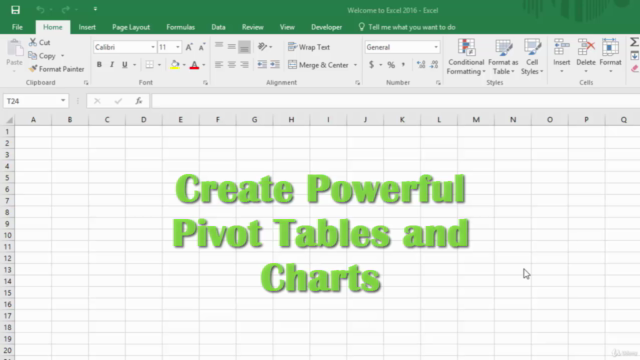Apply cell borders icon
This screenshot has height=360, width=640.
(x=150, y=64)
